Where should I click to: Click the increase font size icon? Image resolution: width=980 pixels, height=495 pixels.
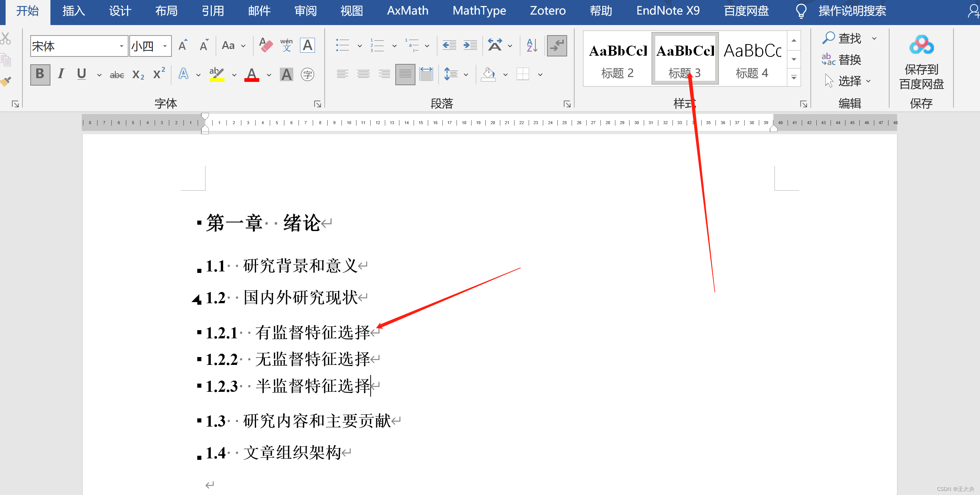point(183,45)
